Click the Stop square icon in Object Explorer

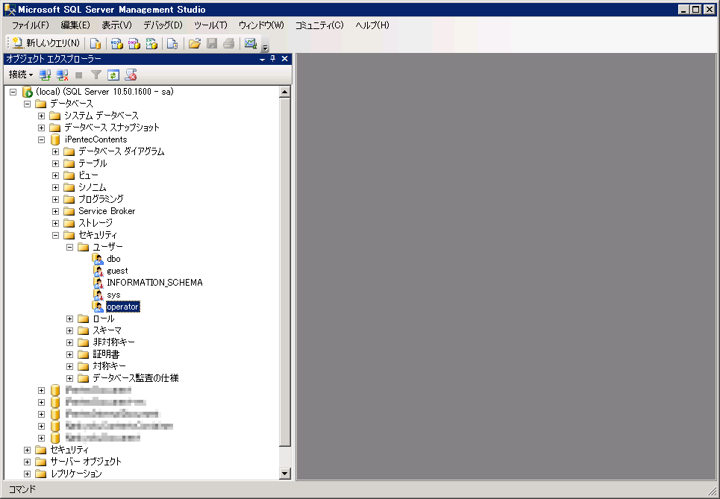(x=79, y=75)
